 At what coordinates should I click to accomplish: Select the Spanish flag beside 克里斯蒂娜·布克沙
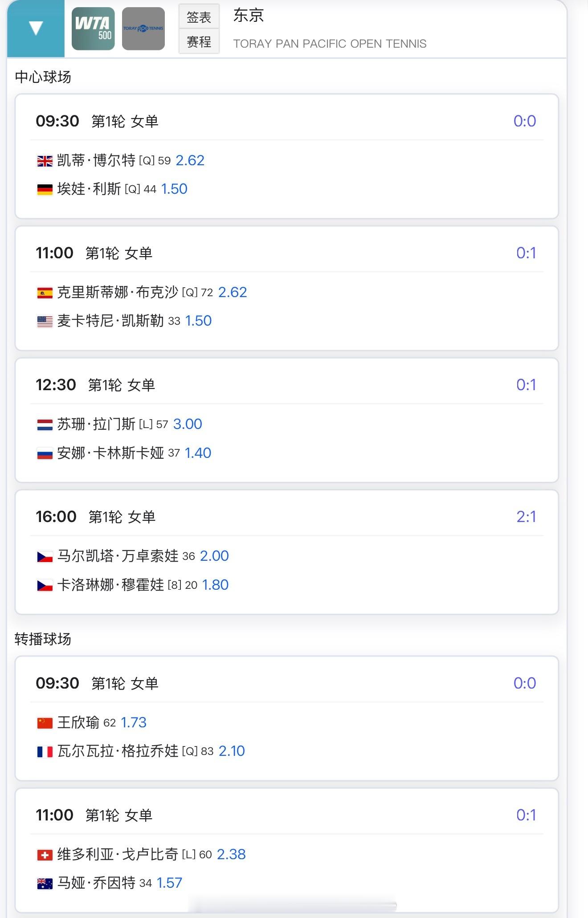pyautogui.click(x=45, y=293)
